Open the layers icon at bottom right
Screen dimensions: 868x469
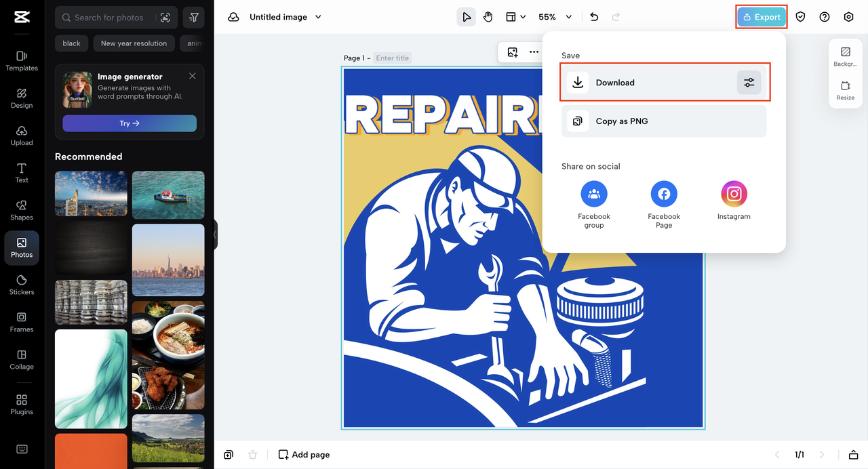click(x=853, y=455)
